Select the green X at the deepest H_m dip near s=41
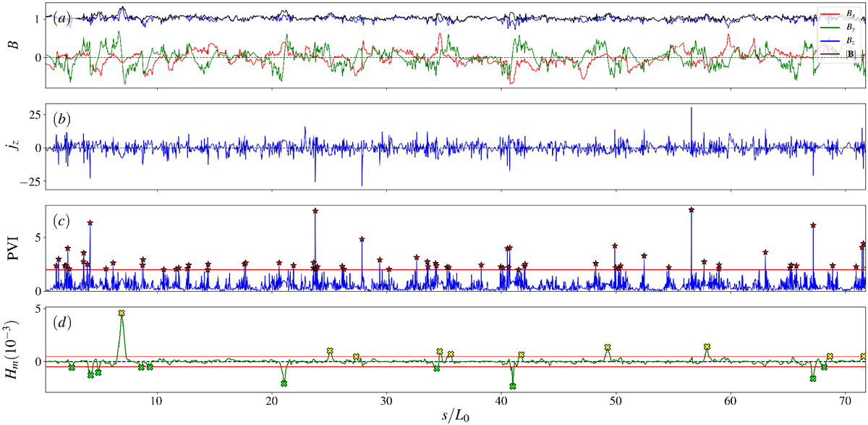The image size is (868, 425). point(513,386)
